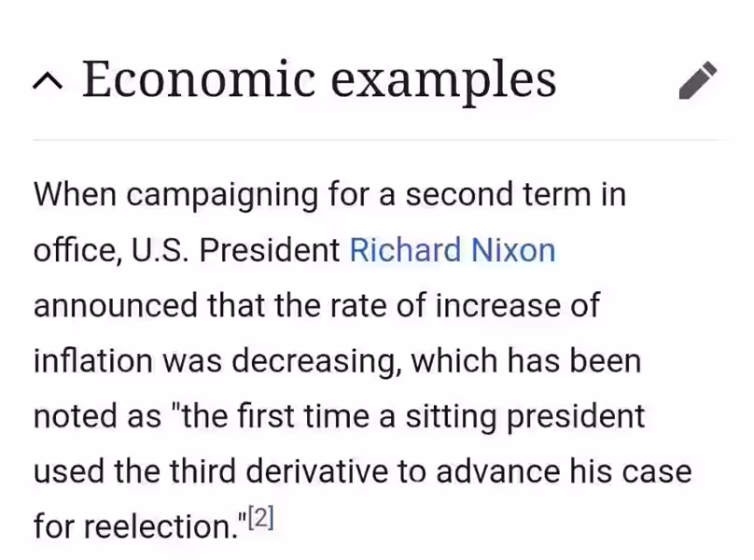Open citation reference number 2
754x560 pixels.
coord(261,518)
